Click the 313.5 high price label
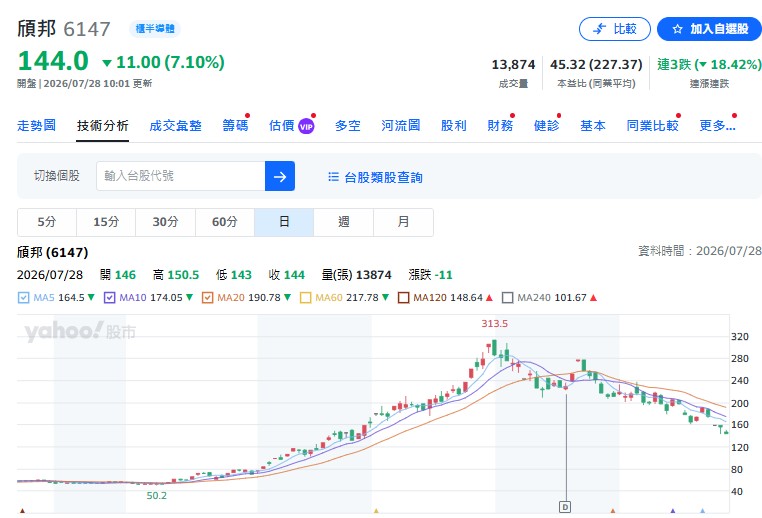This screenshot has width=762, height=518. coord(494,324)
